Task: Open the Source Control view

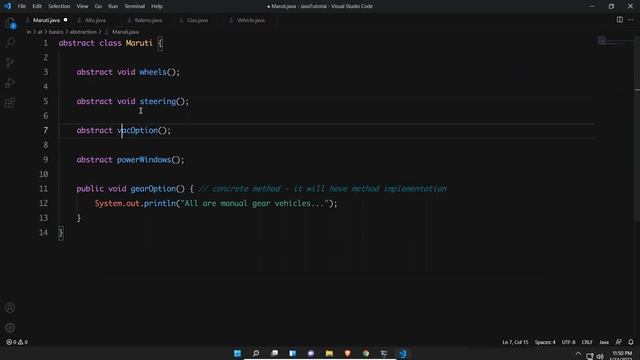Action: point(10,62)
